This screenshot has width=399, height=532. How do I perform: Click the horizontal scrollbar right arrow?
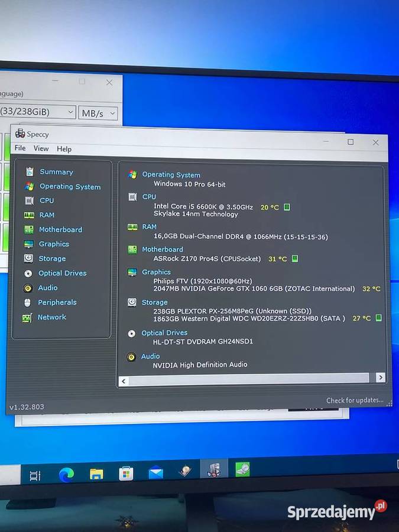tap(380, 377)
